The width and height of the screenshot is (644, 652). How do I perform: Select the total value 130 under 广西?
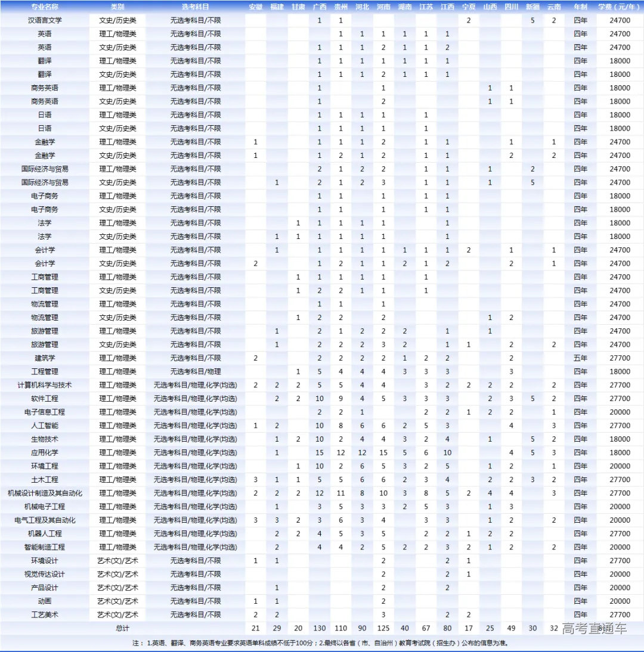[x=320, y=628]
